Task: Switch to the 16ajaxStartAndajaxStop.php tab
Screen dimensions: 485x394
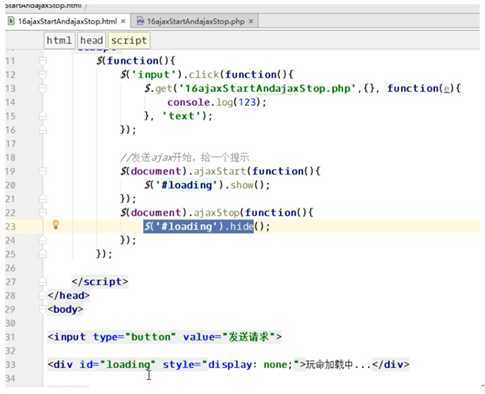Action: click(195, 21)
